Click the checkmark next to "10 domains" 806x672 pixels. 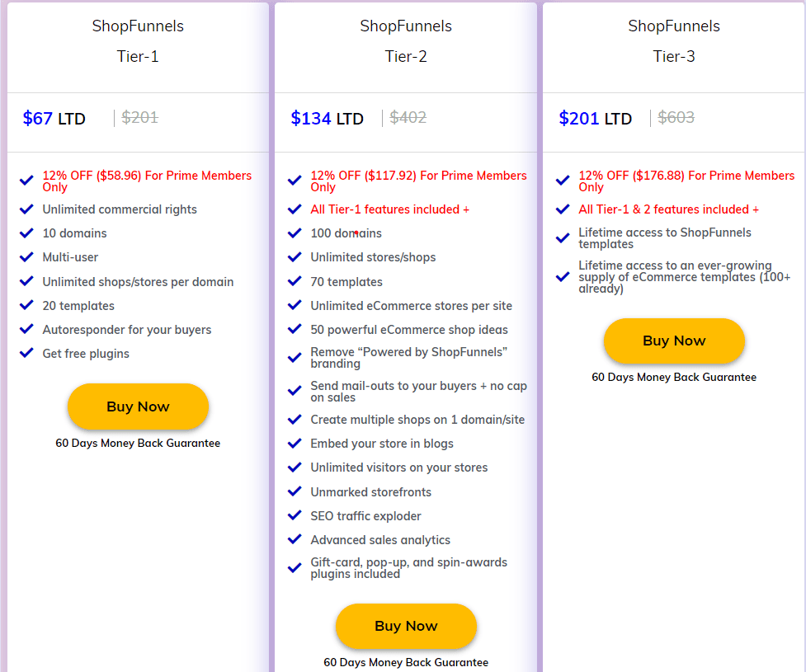26,233
